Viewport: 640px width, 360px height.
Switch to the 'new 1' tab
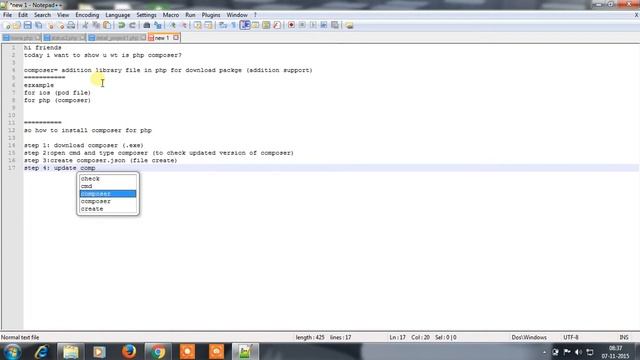pos(162,38)
